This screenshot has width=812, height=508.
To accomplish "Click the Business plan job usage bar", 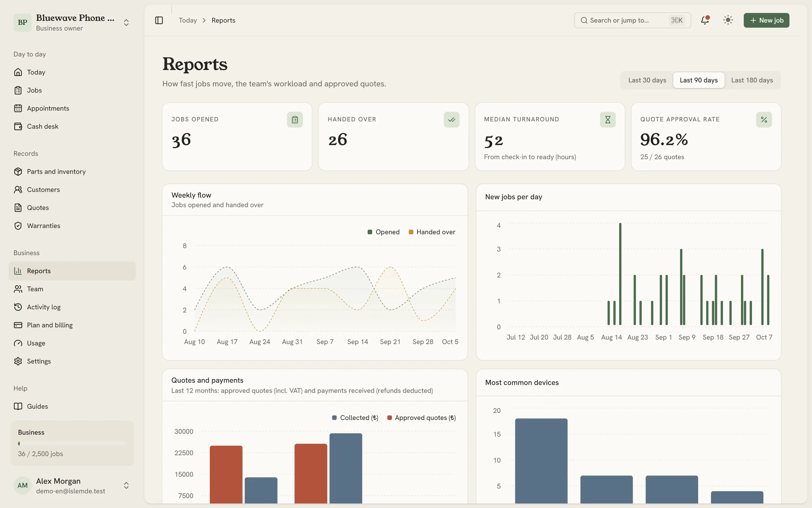I will click(x=72, y=443).
